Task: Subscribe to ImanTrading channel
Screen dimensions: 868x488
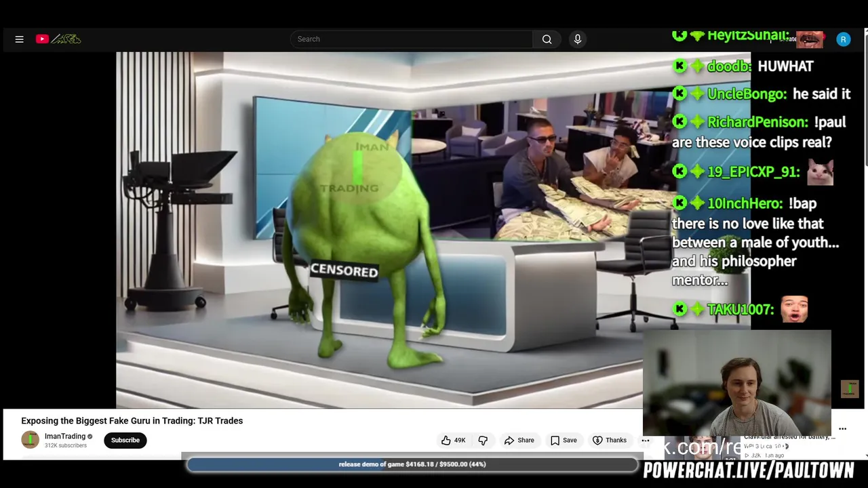Action: point(125,441)
